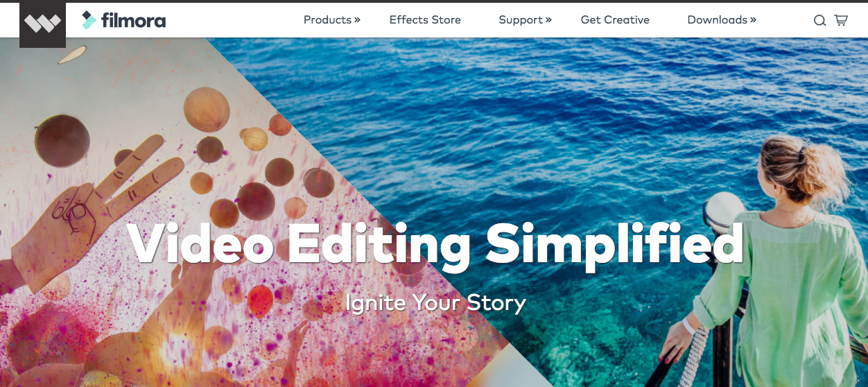
Task: Expand the chevron beside Downloads
Action: (753, 19)
